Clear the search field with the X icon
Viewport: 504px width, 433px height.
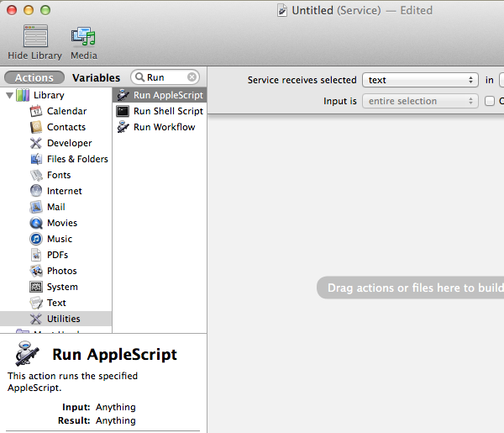192,77
